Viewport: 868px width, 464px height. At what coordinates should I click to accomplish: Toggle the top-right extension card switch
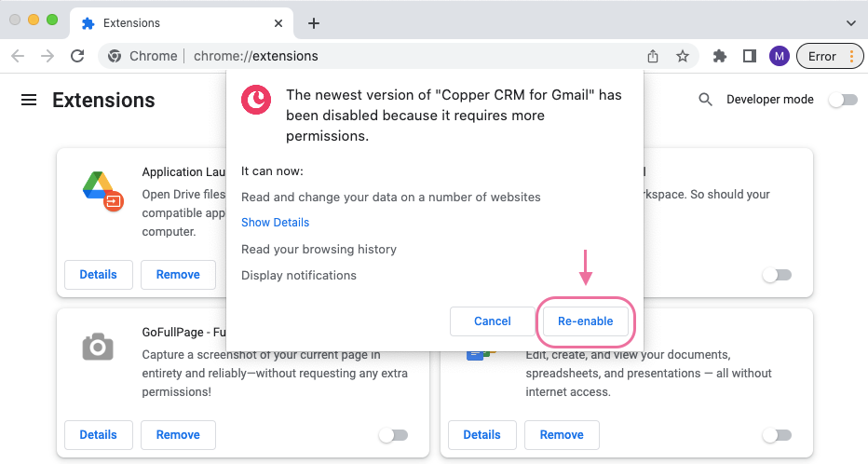[x=778, y=275]
